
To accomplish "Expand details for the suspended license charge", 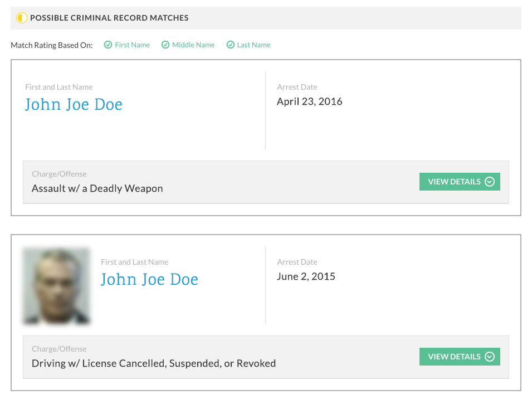I will coord(460,357).
